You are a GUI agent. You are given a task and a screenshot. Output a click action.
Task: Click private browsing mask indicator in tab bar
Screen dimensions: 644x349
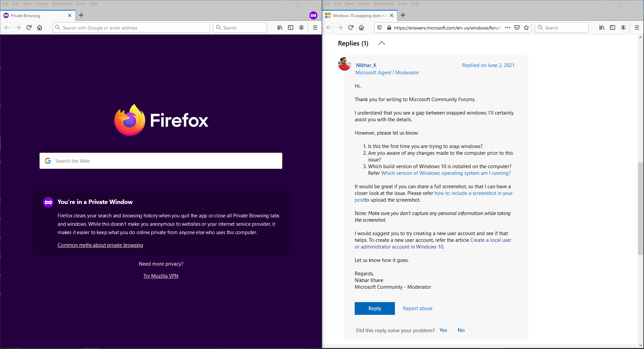tap(313, 15)
